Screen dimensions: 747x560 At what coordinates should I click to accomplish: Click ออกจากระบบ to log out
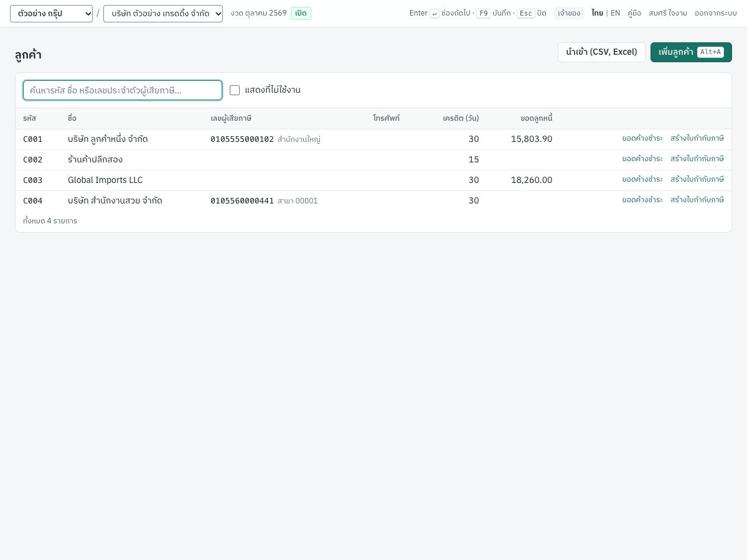pyautogui.click(x=716, y=13)
